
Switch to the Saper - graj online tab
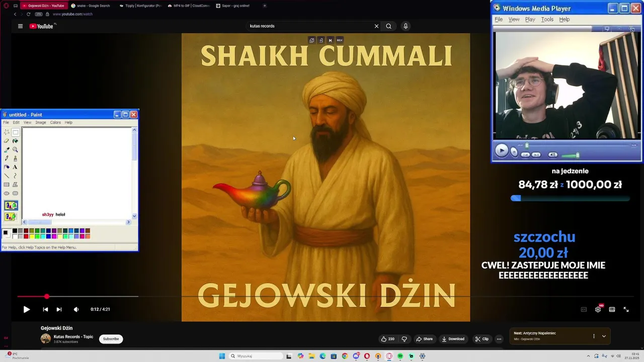click(235, 6)
